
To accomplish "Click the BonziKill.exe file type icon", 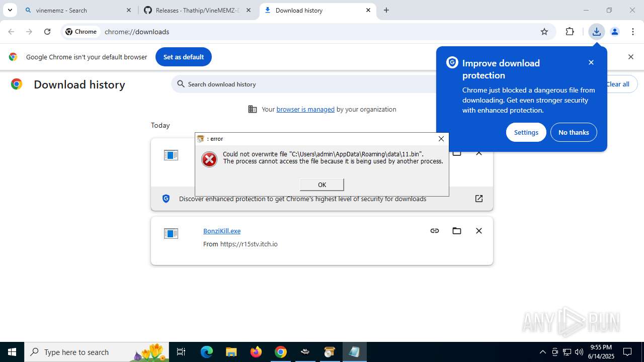I will pos(171,234).
